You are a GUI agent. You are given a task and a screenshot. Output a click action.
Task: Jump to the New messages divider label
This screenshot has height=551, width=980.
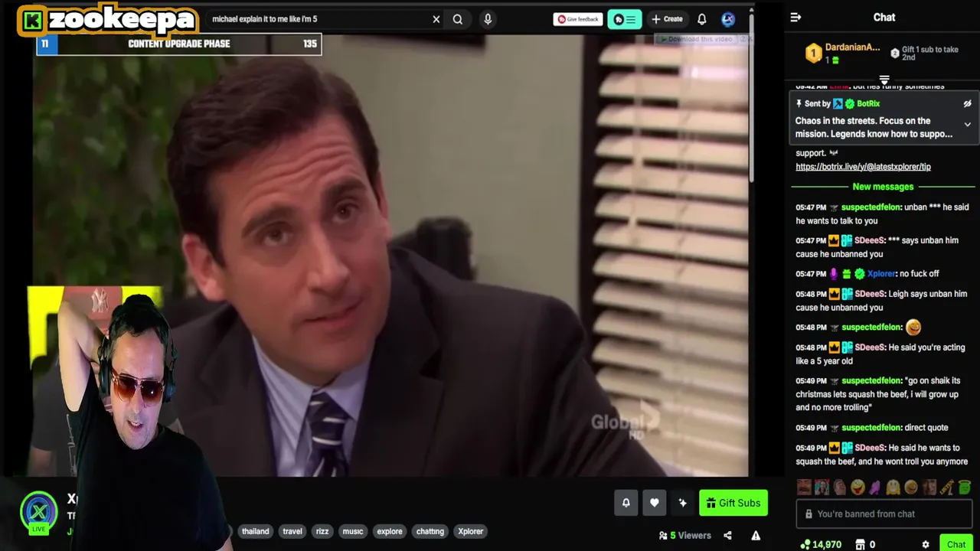click(x=883, y=187)
